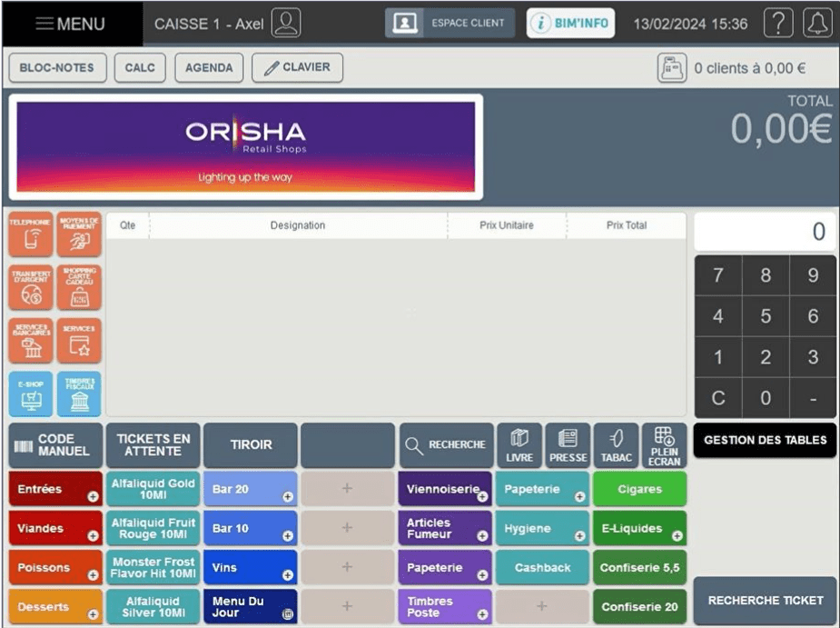The width and height of the screenshot is (840, 628).
Task: Click the Recherche Ticket button
Action: pyautogui.click(x=765, y=600)
